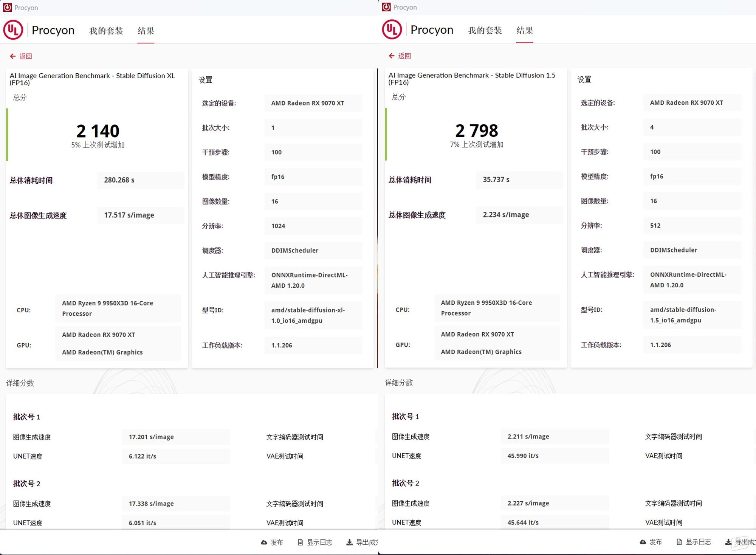
Task: Click AMD Ryzen 9 9950X3D CPU in right window
Action: click(x=497, y=308)
